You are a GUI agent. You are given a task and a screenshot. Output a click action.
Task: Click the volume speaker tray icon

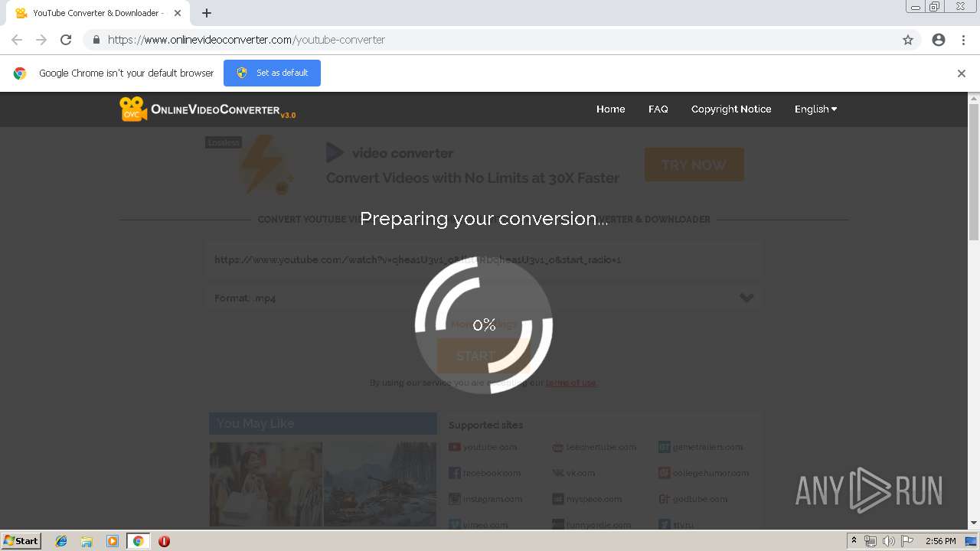889,541
